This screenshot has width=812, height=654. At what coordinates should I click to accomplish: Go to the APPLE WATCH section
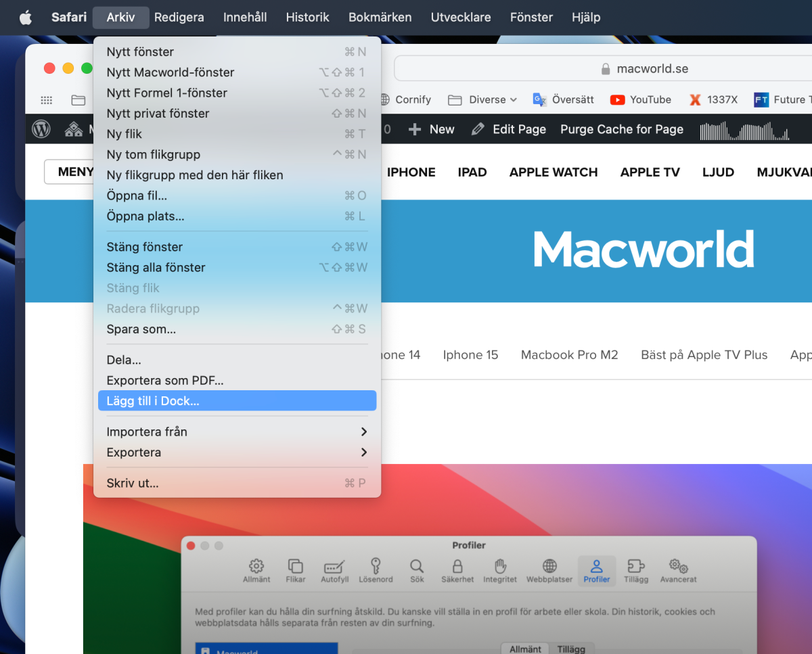[553, 172]
